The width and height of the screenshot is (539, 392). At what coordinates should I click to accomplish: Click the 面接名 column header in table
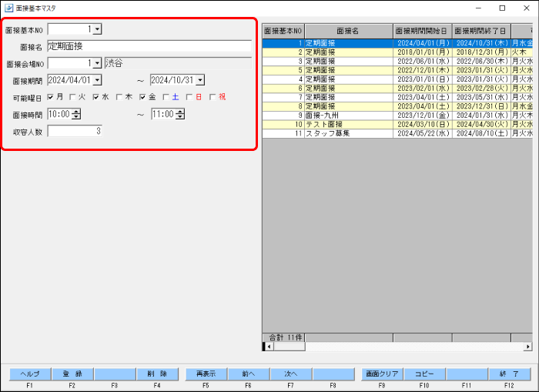coord(349,32)
